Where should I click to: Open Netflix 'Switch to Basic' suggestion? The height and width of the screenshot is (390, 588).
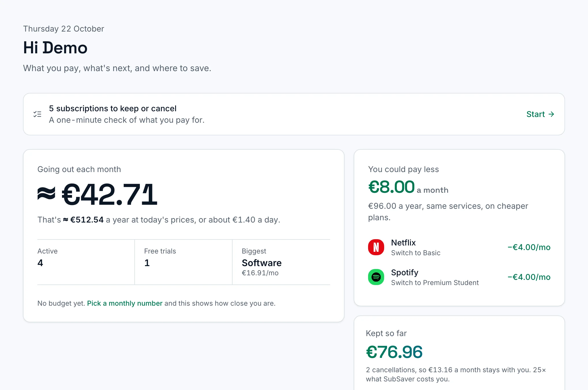pyautogui.click(x=459, y=247)
